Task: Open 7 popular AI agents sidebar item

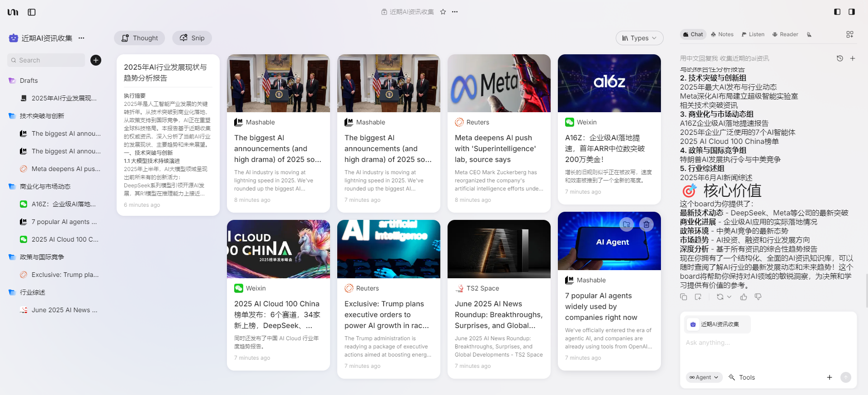Action: pos(59,222)
